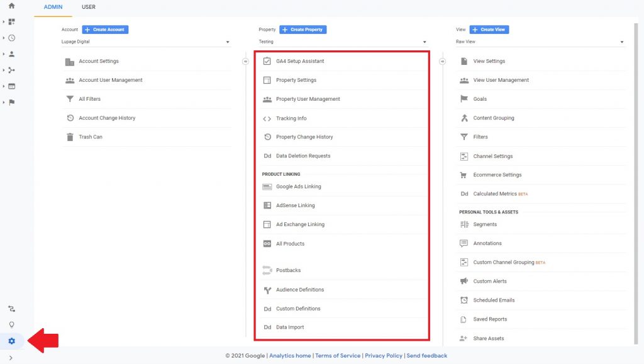The width and height of the screenshot is (644, 364).
Task: Open Data Import
Action: pos(290,327)
